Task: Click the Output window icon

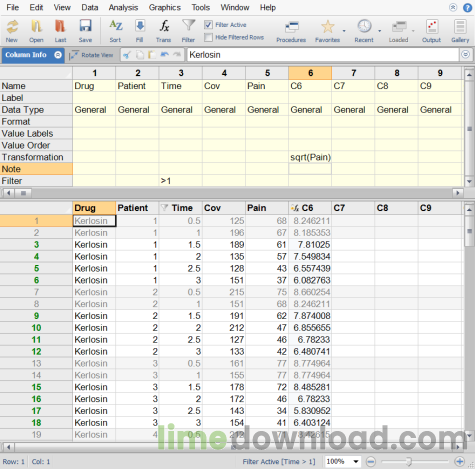Action: [432, 31]
